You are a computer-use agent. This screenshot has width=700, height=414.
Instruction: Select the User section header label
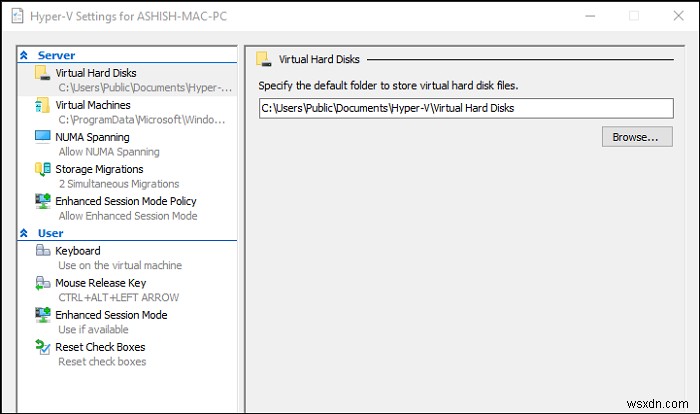pos(50,233)
